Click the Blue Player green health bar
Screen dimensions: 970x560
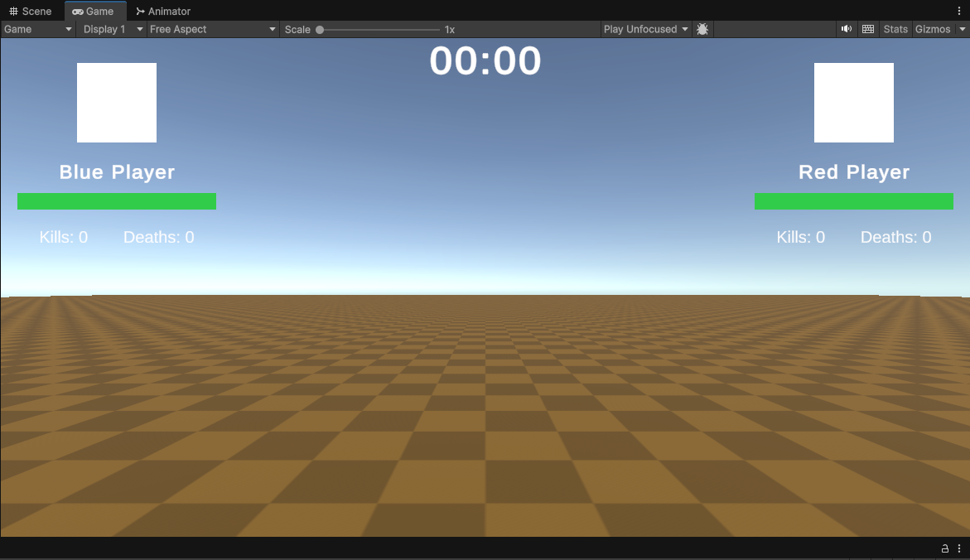coord(117,201)
